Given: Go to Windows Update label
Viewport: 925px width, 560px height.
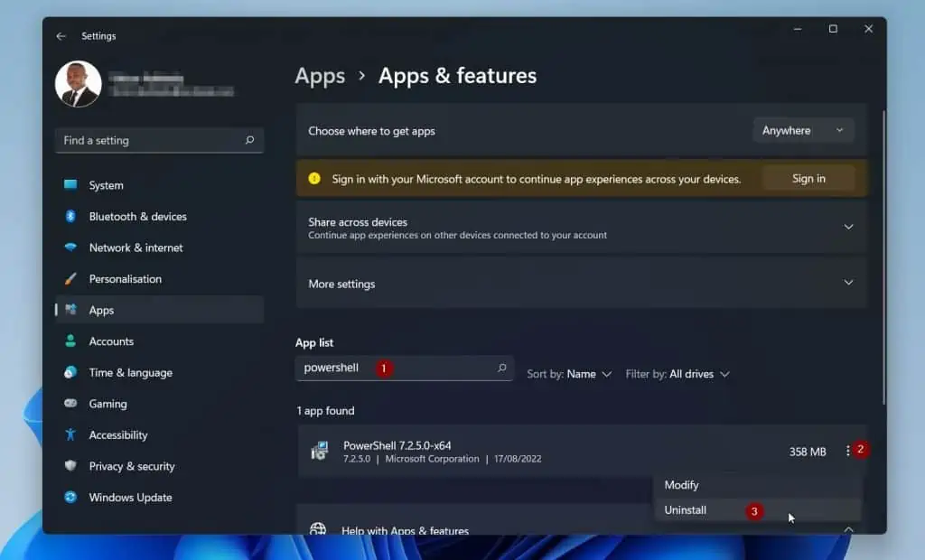Looking at the screenshot, I should [x=130, y=498].
